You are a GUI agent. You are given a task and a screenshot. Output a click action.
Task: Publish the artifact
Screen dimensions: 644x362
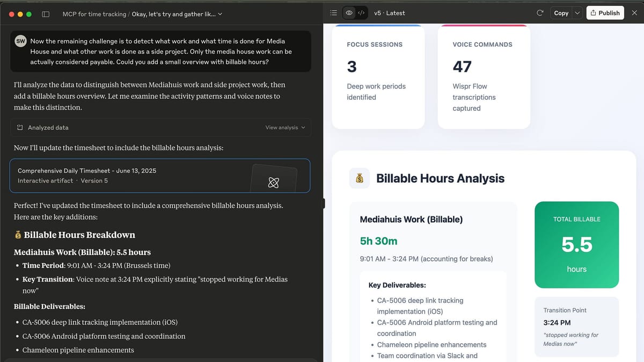605,13
